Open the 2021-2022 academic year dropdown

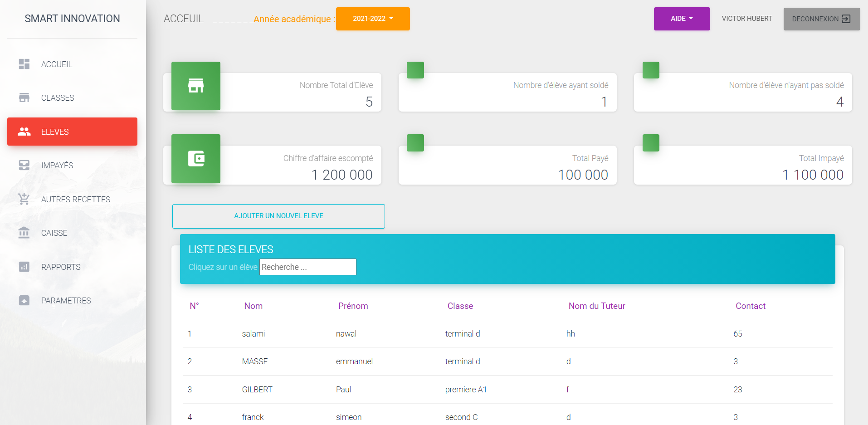click(372, 19)
